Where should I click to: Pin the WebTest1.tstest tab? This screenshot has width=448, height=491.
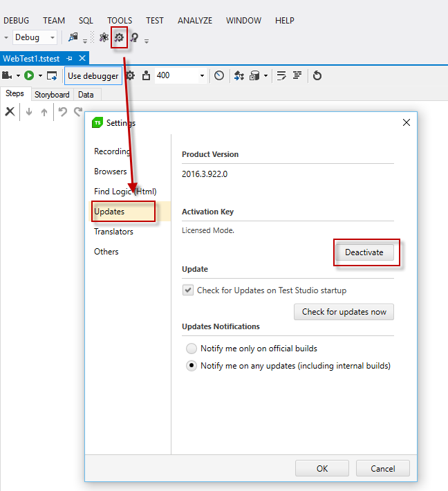(x=70, y=59)
